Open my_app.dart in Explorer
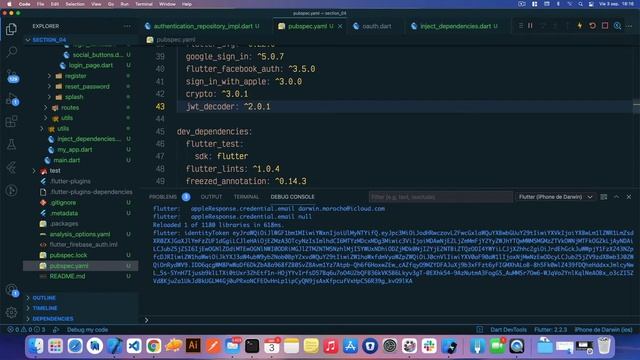Image resolution: width=640 pixels, height=360 pixels. 75,150
